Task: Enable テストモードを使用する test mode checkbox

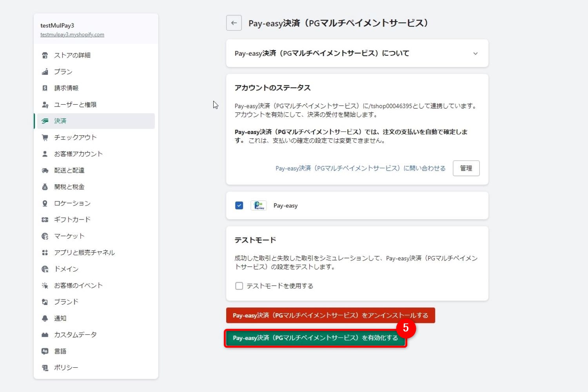Action: pyautogui.click(x=239, y=286)
